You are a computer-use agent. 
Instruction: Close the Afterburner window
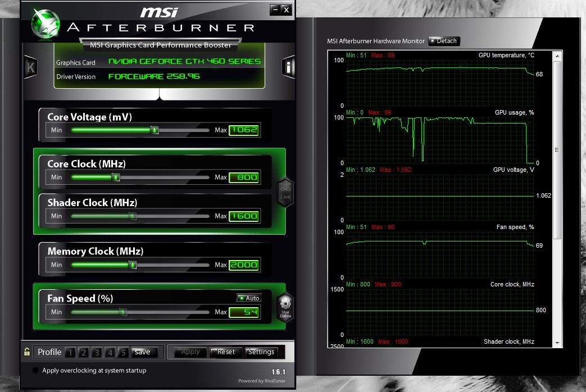coord(287,10)
